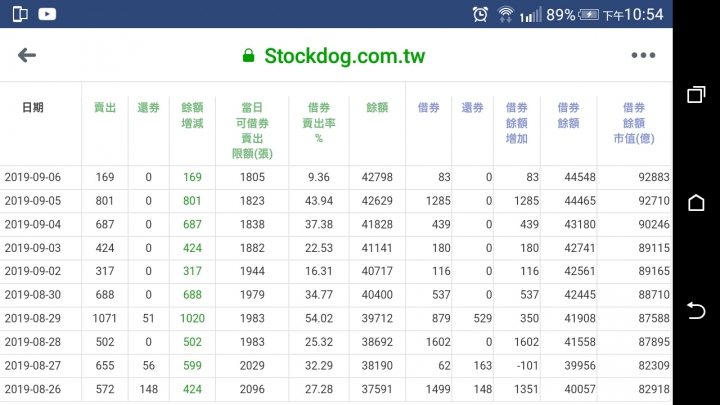720x405 pixels.
Task: Select the 2019-08-30 date cell
Action: point(33,295)
